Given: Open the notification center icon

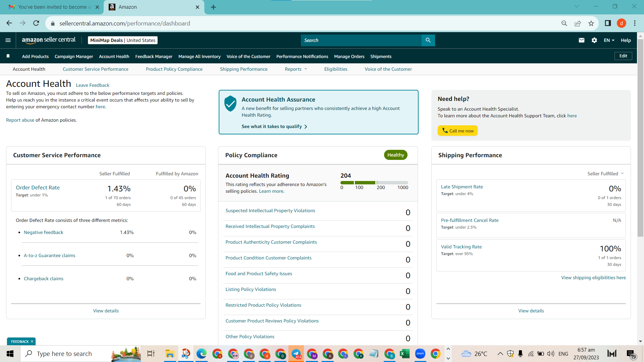Looking at the screenshot, I should (x=631, y=354).
